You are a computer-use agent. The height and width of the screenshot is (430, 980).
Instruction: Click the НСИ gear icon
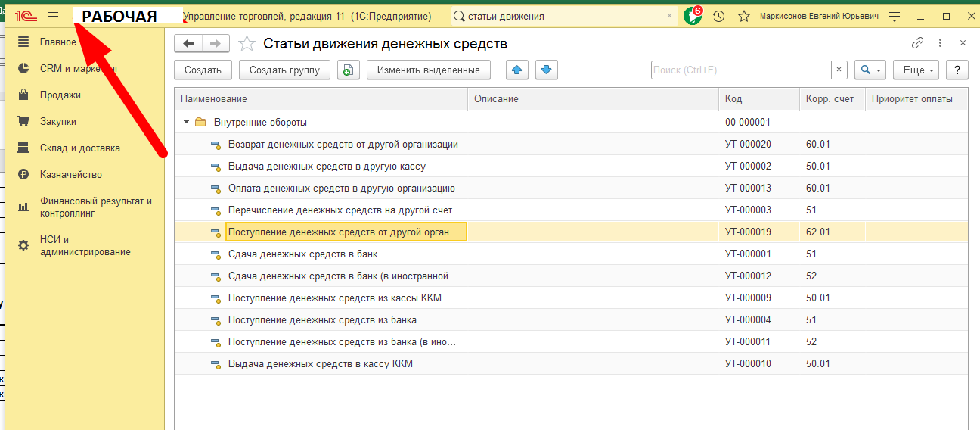click(x=23, y=245)
